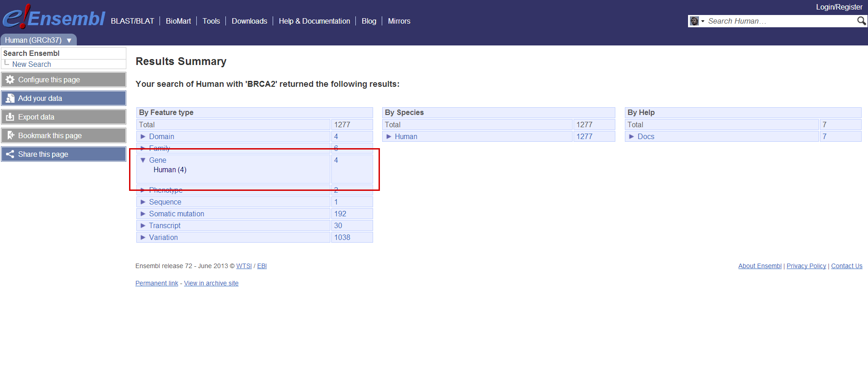Expand the Somatic mutation row
Screen dimensions: 868x369
coord(143,214)
